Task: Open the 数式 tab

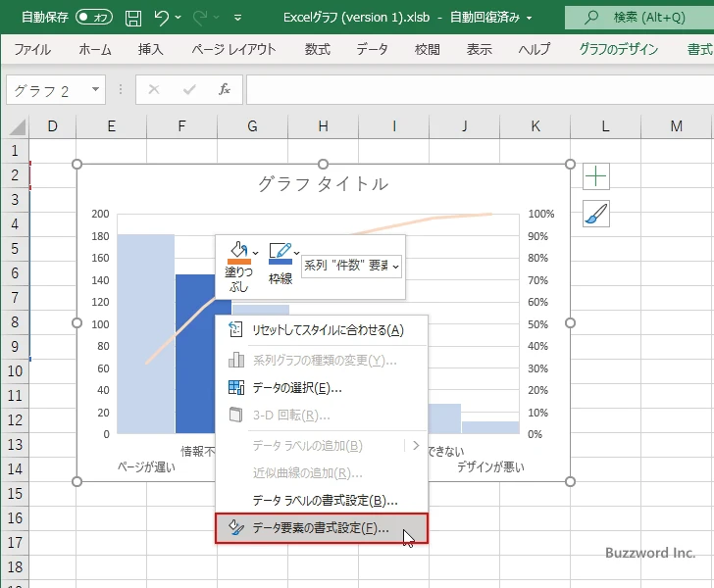Action: [318, 49]
